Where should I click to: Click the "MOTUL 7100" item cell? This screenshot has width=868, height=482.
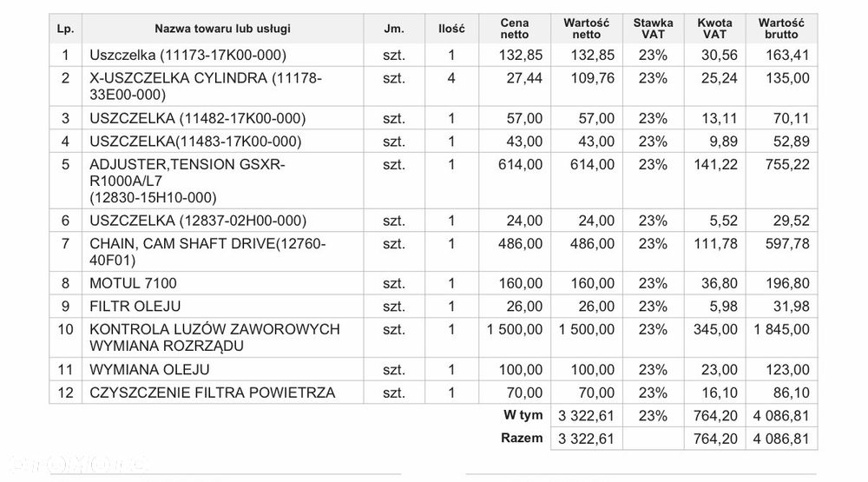click(x=134, y=283)
